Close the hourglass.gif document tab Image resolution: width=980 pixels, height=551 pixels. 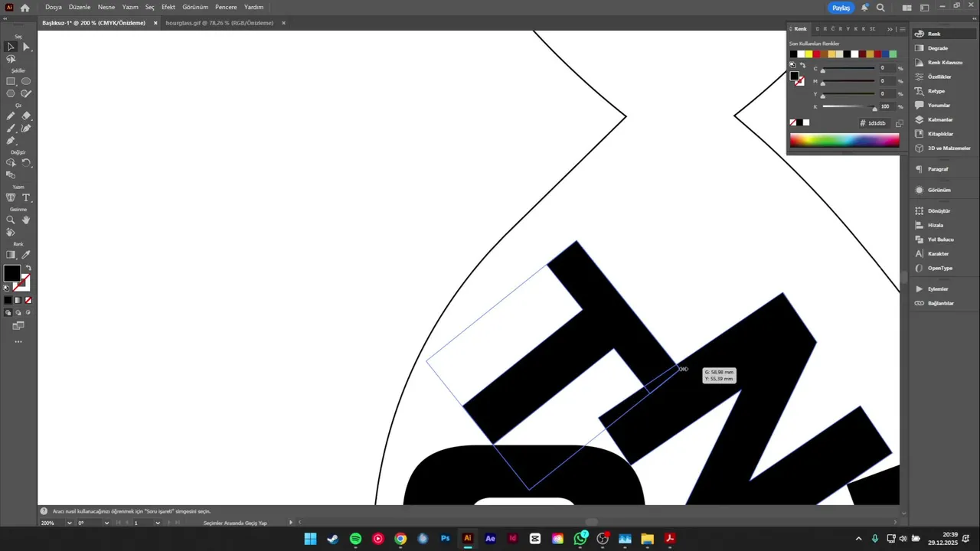point(283,23)
